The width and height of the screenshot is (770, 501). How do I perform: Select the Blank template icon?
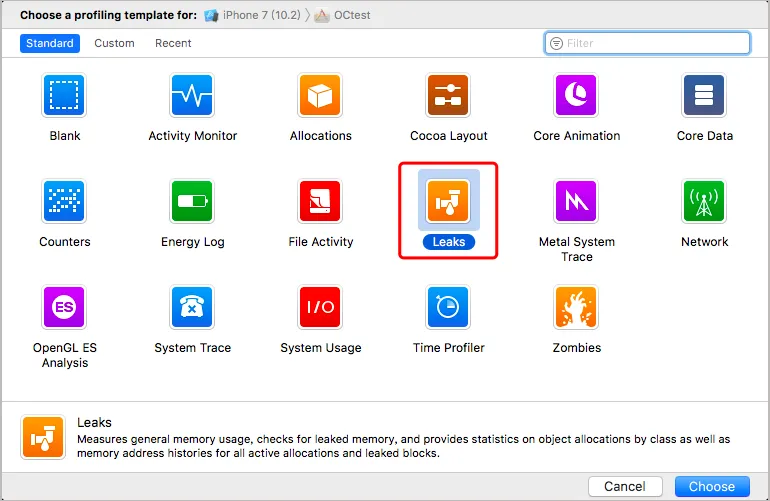click(x=64, y=95)
